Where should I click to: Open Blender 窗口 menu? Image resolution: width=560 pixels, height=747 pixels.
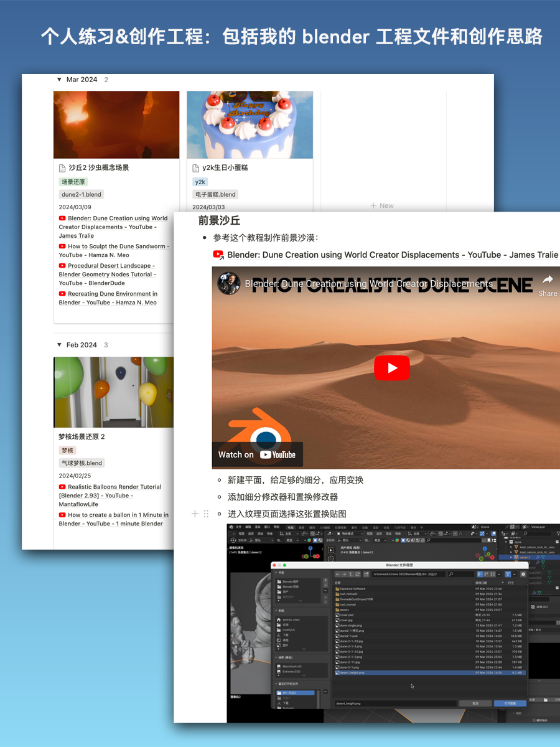coord(267,527)
